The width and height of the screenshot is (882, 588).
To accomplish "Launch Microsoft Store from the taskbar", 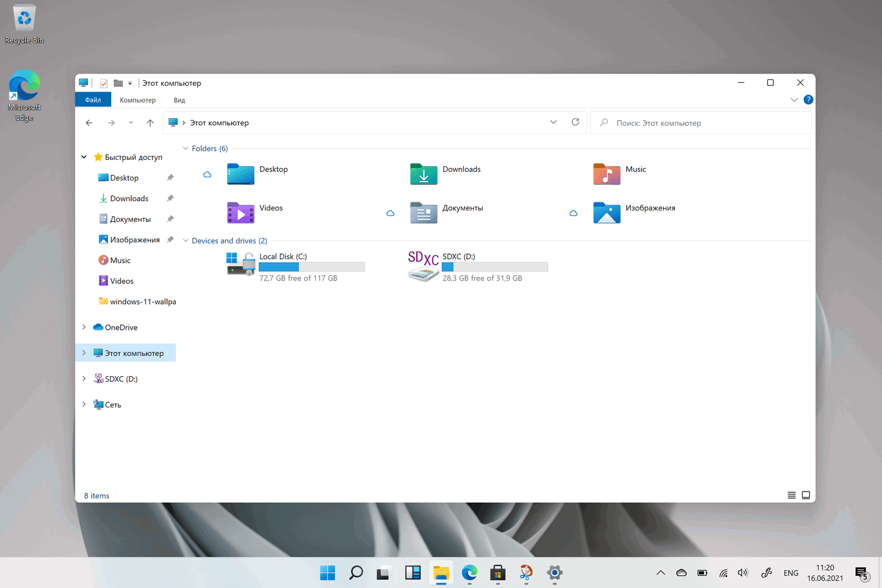I will (498, 572).
